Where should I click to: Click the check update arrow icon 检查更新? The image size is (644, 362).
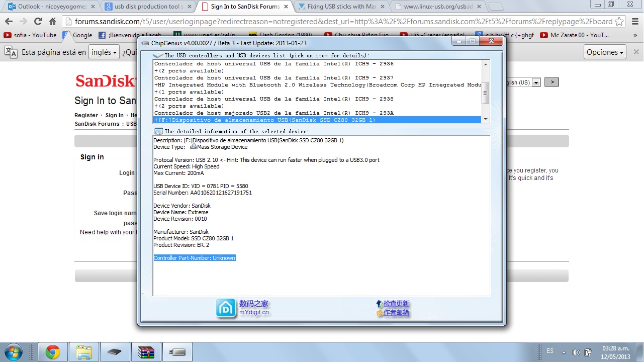coord(379,304)
